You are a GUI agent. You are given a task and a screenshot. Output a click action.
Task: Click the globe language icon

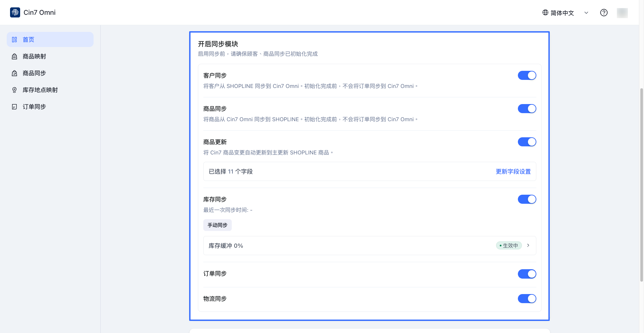(x=545, y=12)
